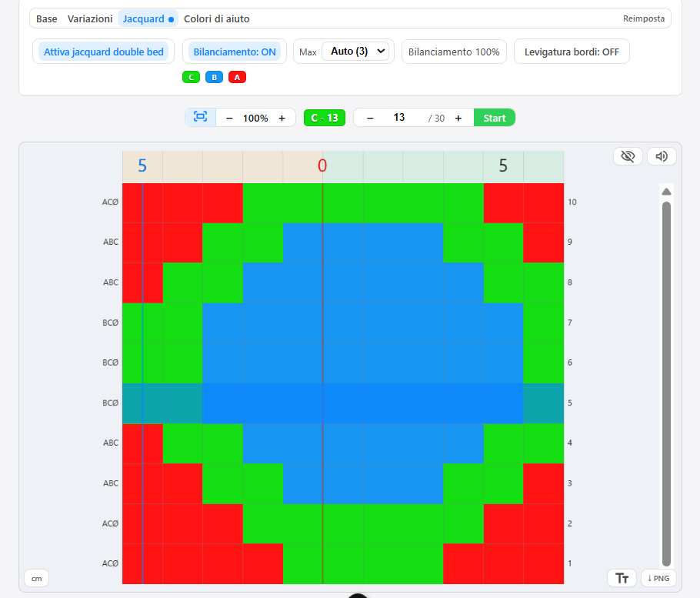Open the Colori di aiuto tab
700x598 pixels.
pos(216,18)
